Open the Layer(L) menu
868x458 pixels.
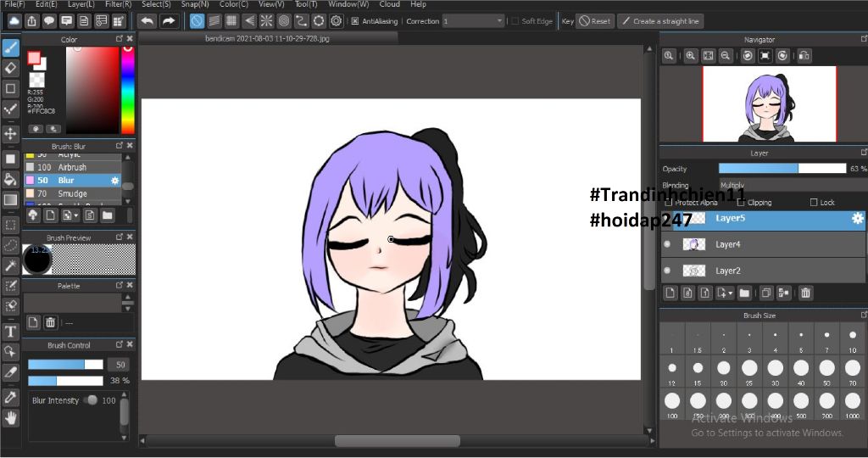click(x=81, y=4)
